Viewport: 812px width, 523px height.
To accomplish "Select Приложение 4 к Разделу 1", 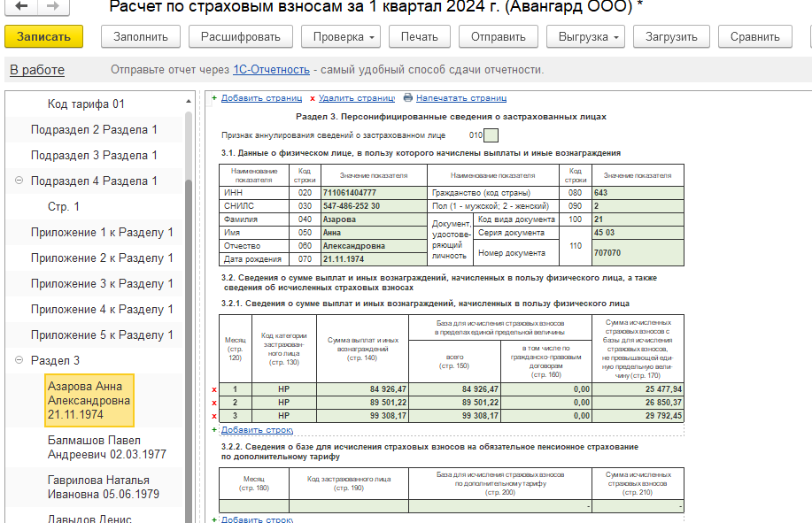I will click(x=102, y=309).
